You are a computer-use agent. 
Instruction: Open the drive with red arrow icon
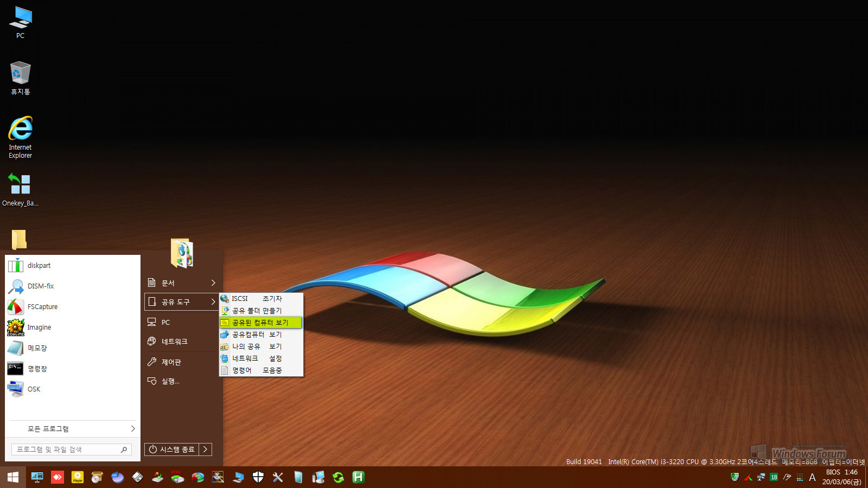tap(157, 477)
